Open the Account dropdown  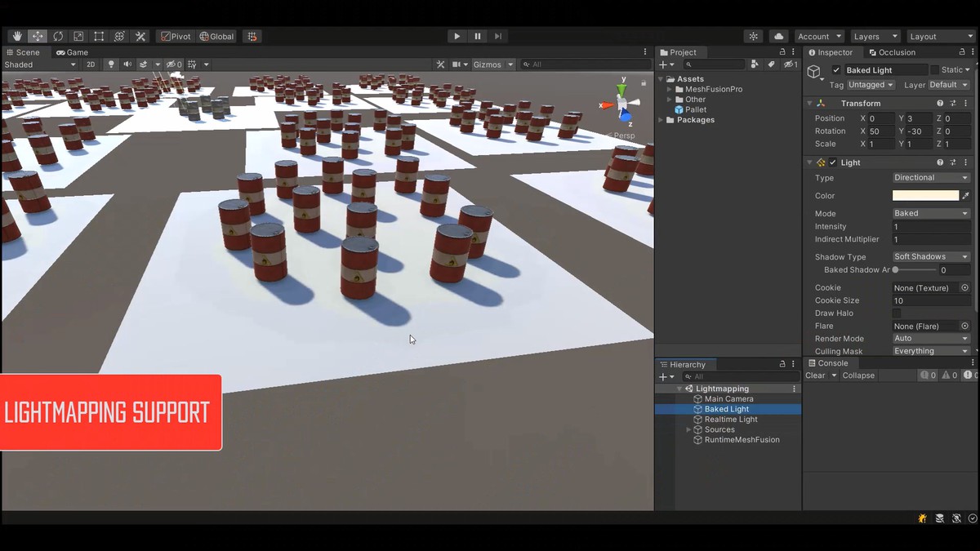(820, 36)
